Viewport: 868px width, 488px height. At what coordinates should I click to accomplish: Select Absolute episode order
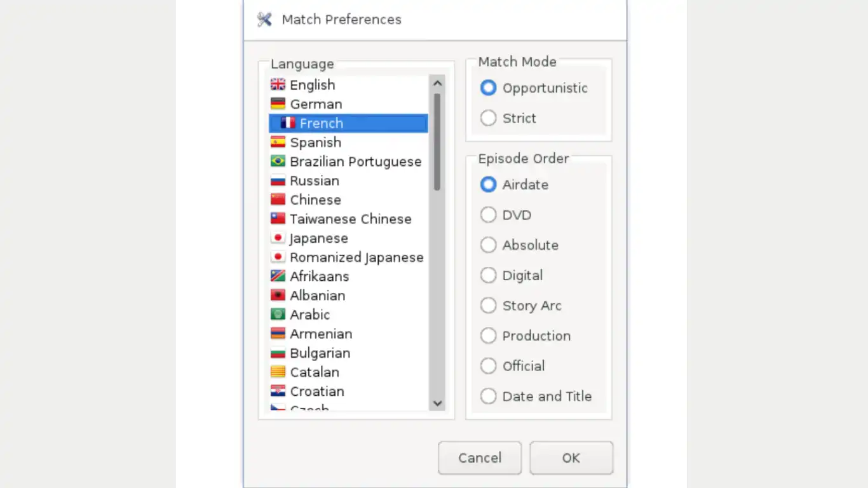489,245
